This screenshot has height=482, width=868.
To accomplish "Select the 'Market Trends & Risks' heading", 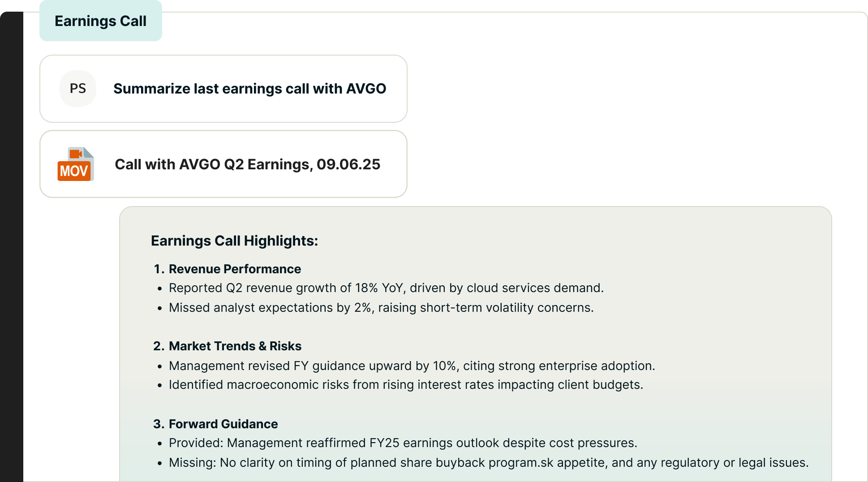I will pyautogui.click(x=235, y=346).
